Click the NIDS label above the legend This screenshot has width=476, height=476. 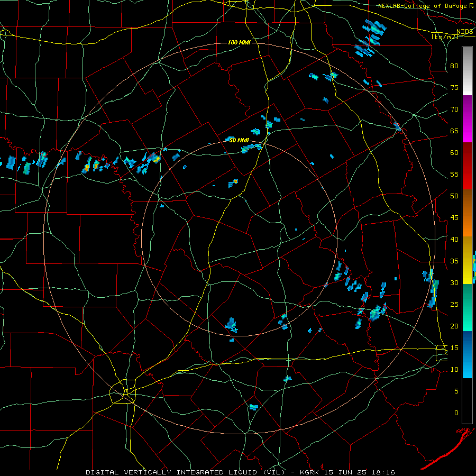coord(464,32)
